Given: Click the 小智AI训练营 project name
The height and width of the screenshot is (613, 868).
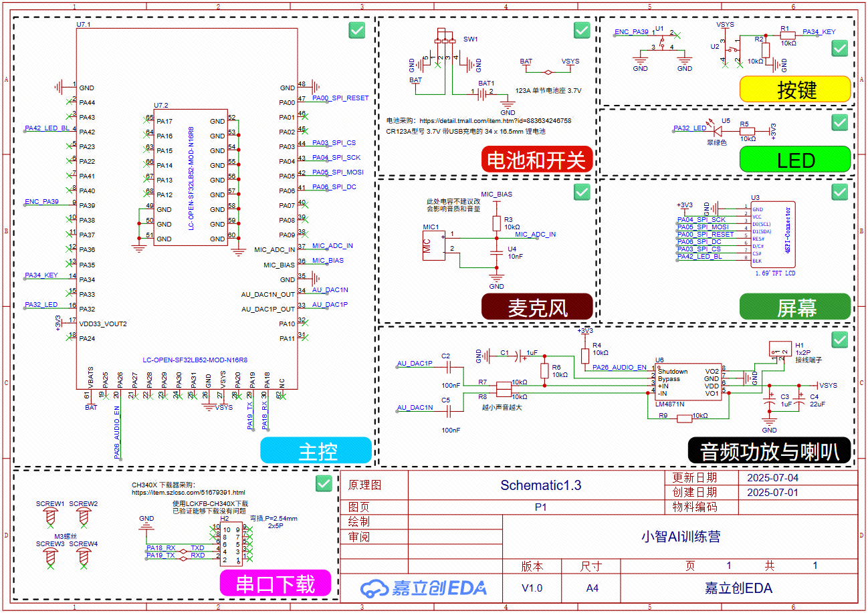Looking at the screenshot, I should click(681, 537).
